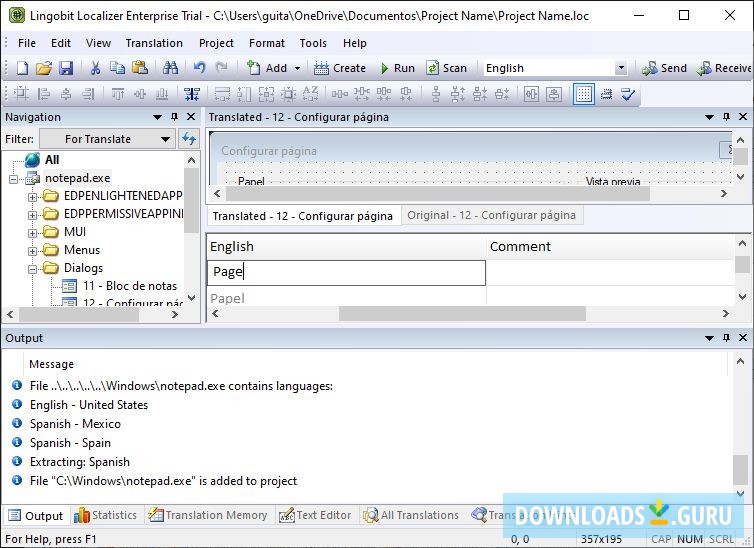This screenshot has height=548, width=754.
Task: Open the Help menu
Action: [354, 43]
